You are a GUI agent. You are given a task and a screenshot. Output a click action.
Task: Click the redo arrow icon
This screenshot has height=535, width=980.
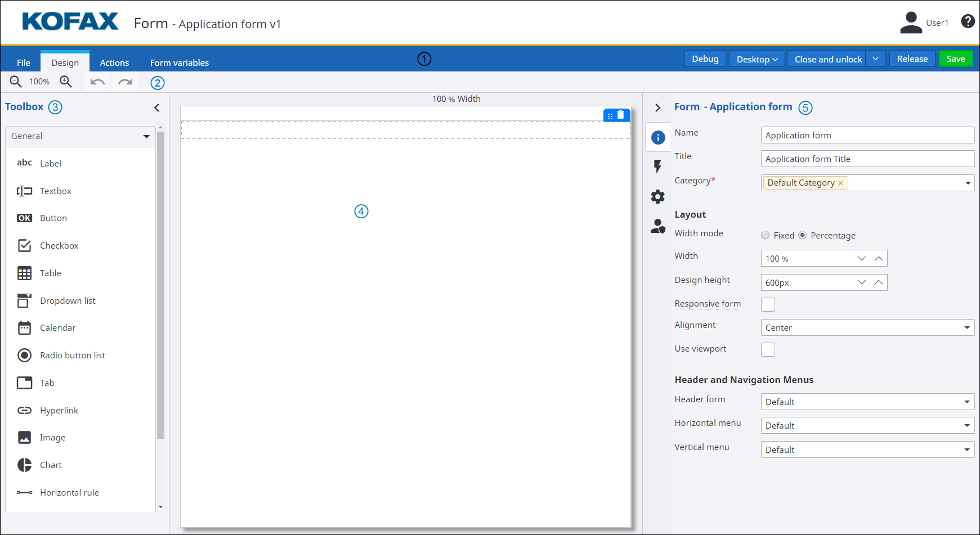point(125,82)
